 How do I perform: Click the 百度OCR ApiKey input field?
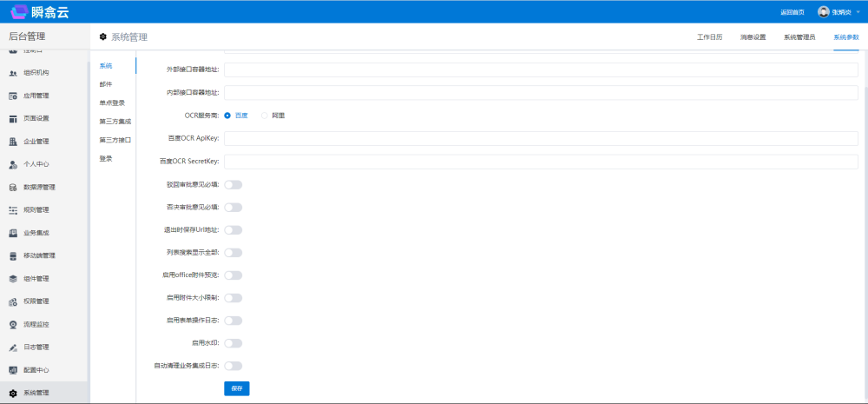tap(541, 138)
